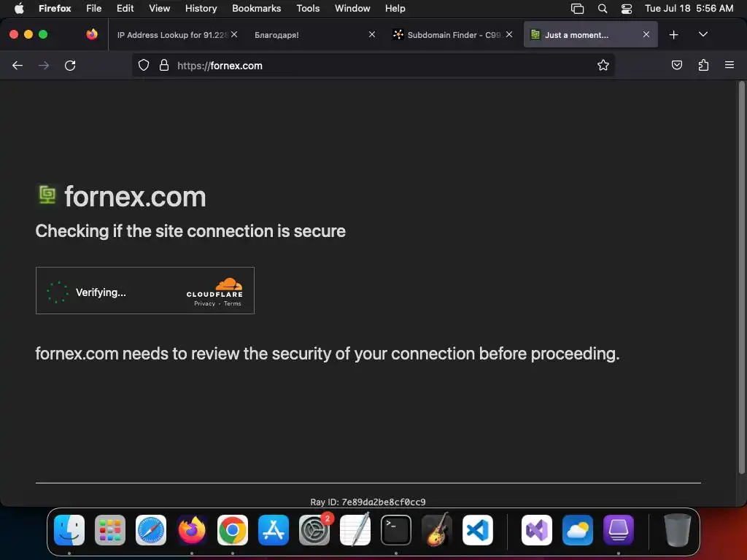Open Visual Studio from the Dock
Image resolution: width=747 pixels, height=560 pixels.
coord(537,530)
